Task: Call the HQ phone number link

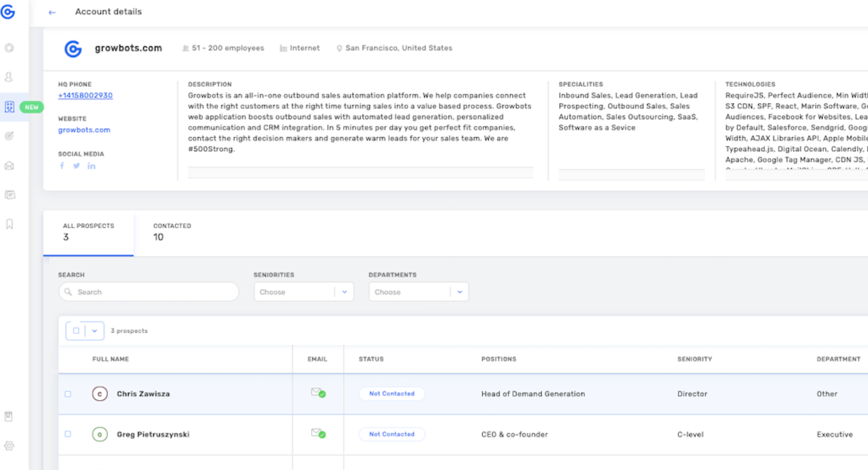Action: [85, 95]
